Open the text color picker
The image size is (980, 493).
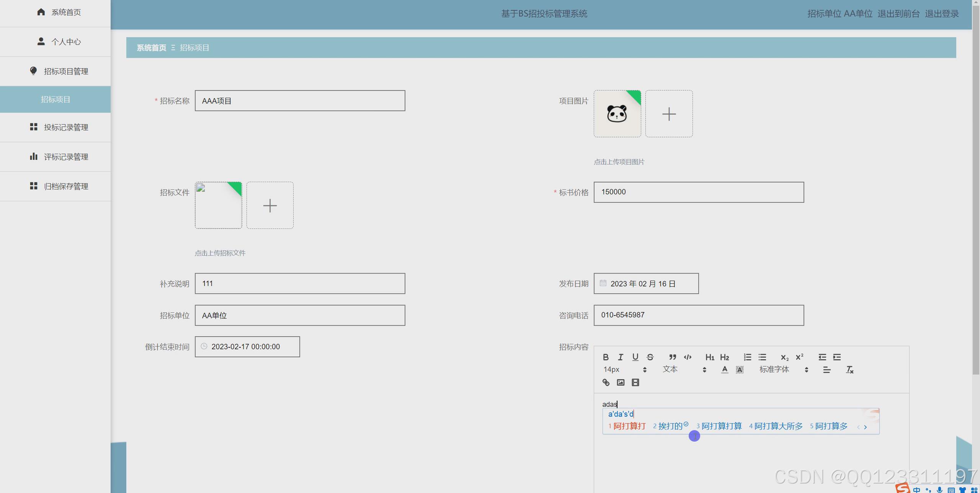click(725, 369)
